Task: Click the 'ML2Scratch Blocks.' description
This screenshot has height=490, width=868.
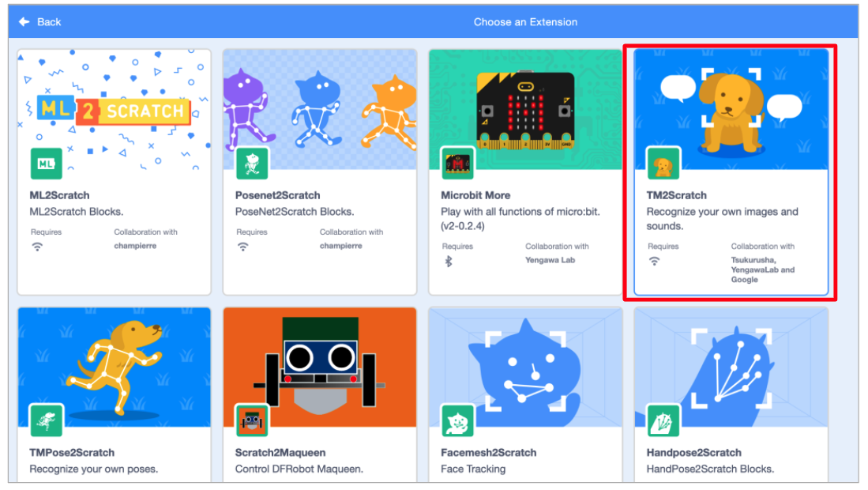Action: coord(77,212)
